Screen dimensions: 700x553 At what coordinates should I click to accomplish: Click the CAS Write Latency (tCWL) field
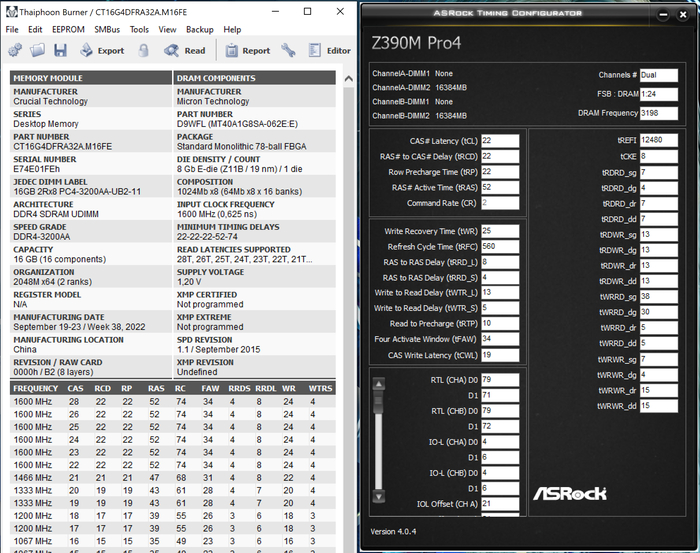500,355
